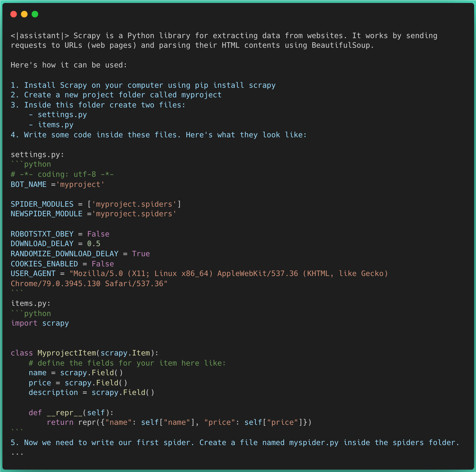Click the MyprojectItem class name

[x=67, y=353]
